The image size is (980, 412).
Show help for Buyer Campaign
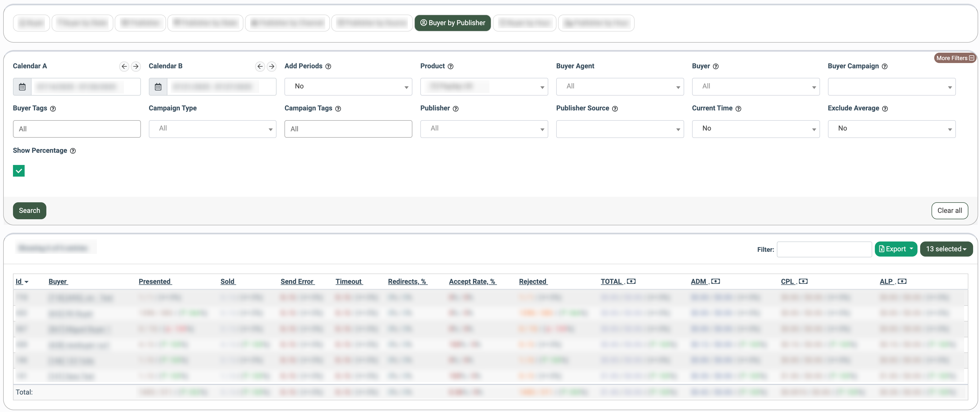click(884, 66)
